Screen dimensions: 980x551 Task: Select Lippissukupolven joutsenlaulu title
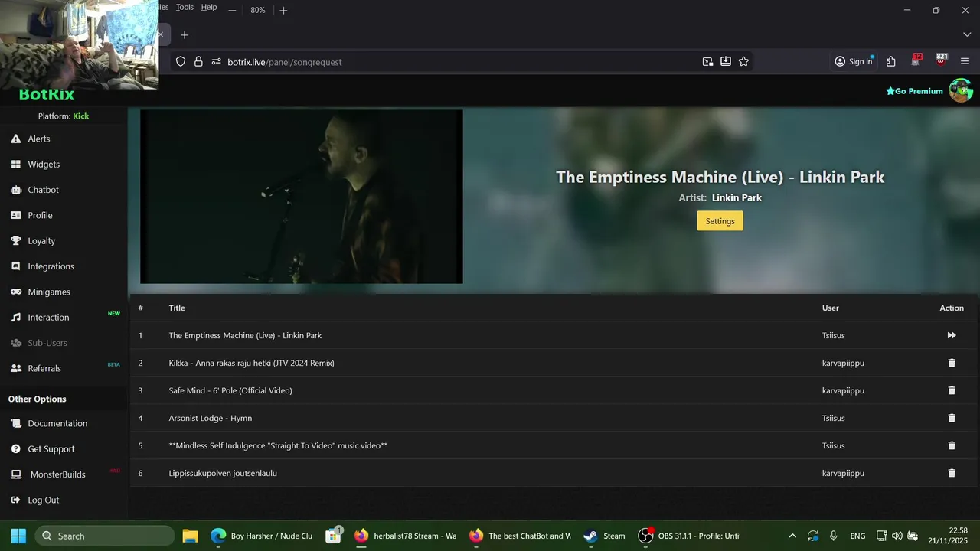pyautogui.click(x=223, y=473)
